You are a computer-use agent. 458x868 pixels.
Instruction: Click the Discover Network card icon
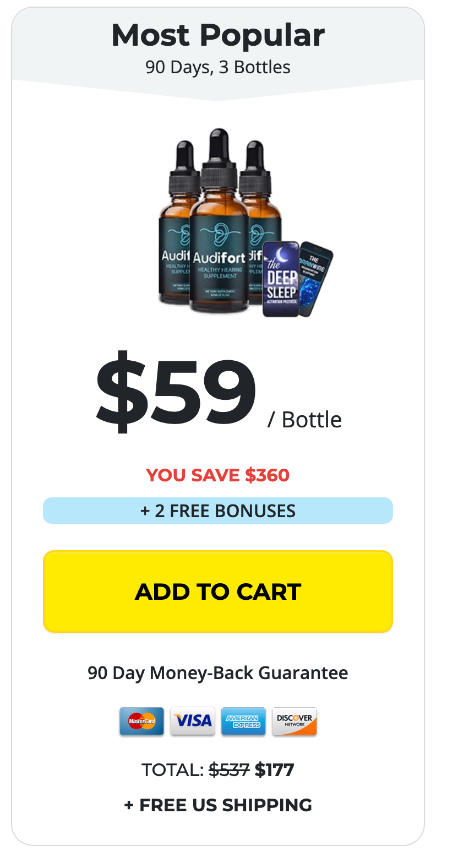tap(295, 721)
